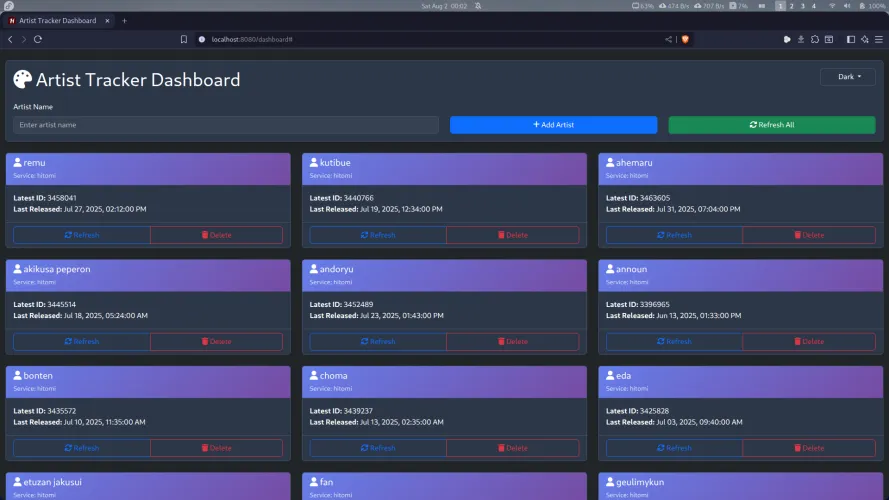
Task: Switch to workspace 3 in top bar
Action: click(802, 6)
